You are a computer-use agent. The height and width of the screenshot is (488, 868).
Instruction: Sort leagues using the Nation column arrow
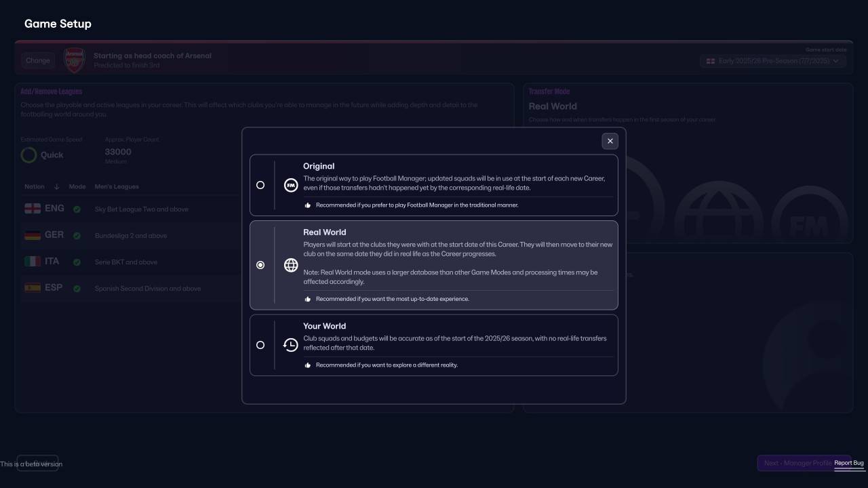(x=56, y=186)
